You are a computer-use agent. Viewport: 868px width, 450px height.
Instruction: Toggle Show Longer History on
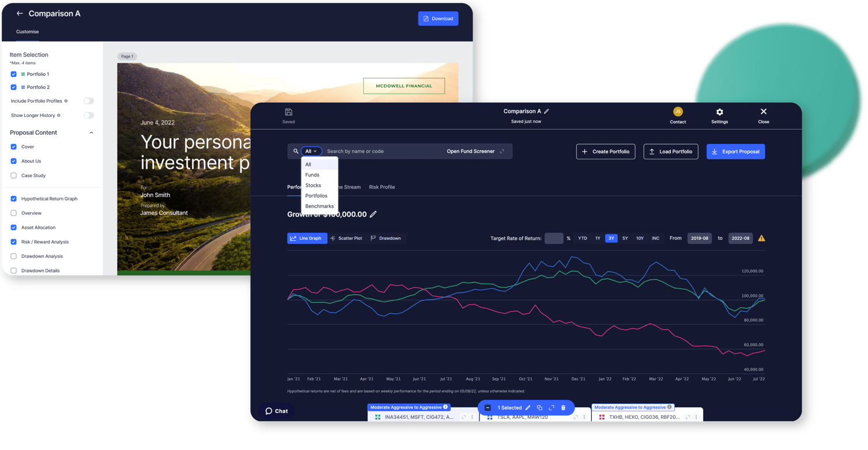(88, 115)
